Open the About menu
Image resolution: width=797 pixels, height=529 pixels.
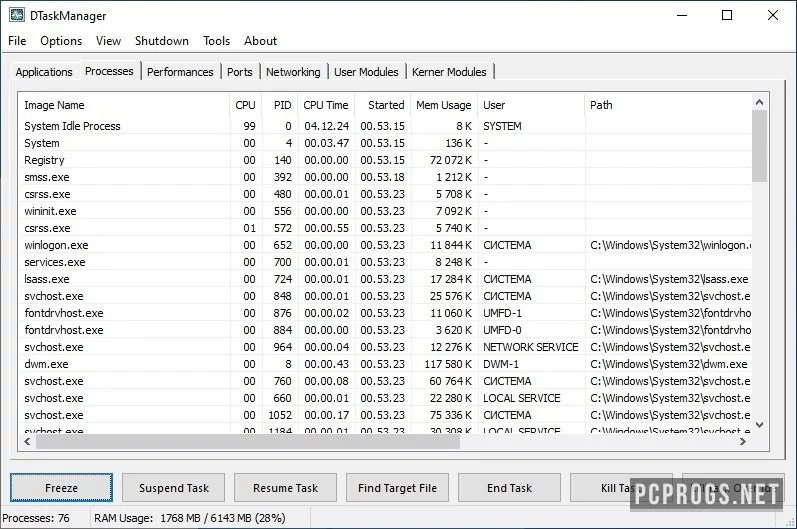pos(260,41)
